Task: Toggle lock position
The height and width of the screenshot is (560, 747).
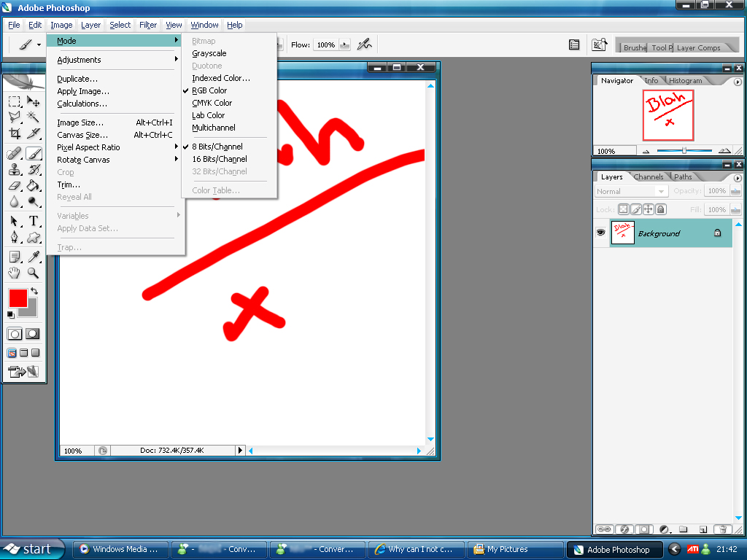Action: click(x=648, y=209)
